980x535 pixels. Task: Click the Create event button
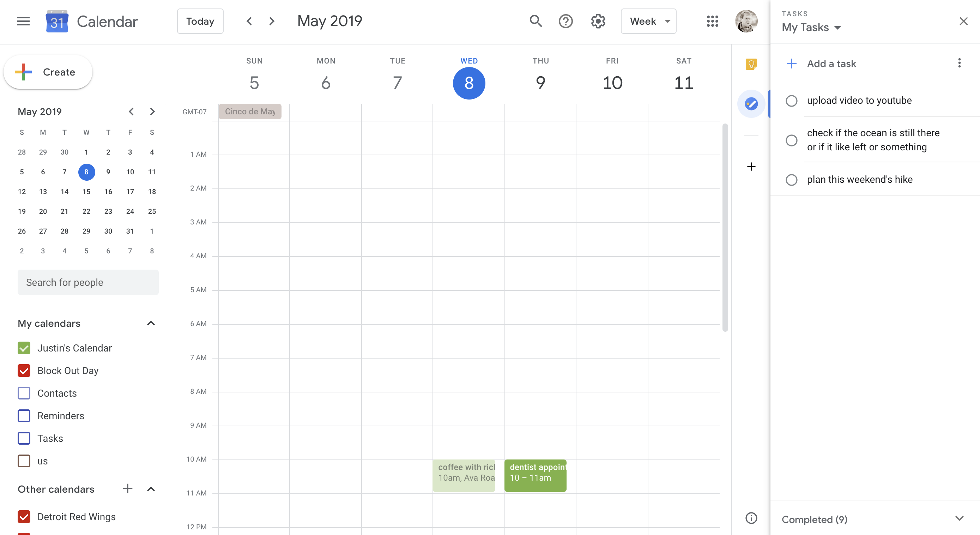pos(48,72)
